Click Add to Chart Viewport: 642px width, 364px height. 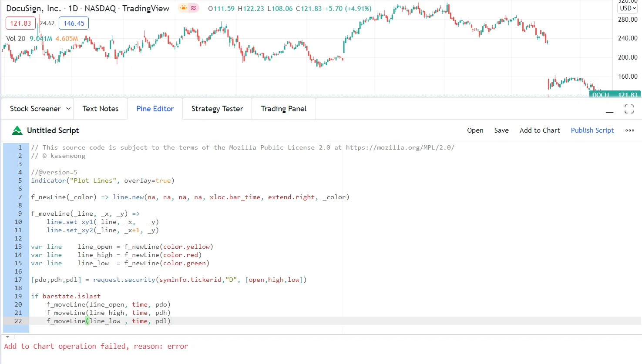click(540, 130)
